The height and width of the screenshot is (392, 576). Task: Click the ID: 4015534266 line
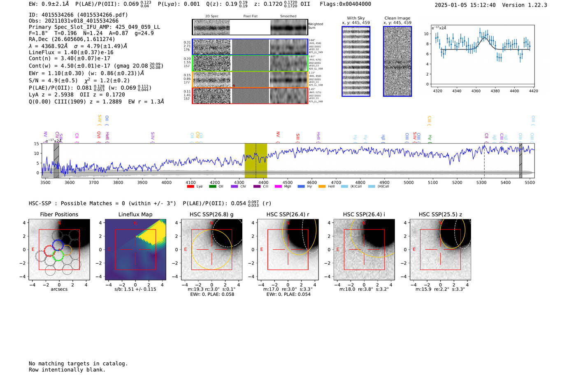click(78, 15)
